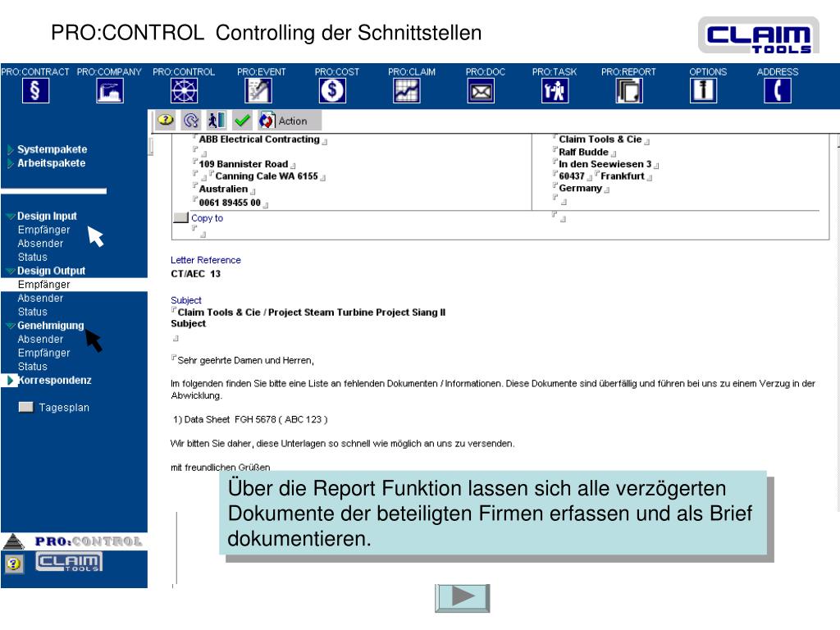This screenshot has width=840, height=630.
Task: Open the ADDRESS phone icon
Action: (778, 90)
